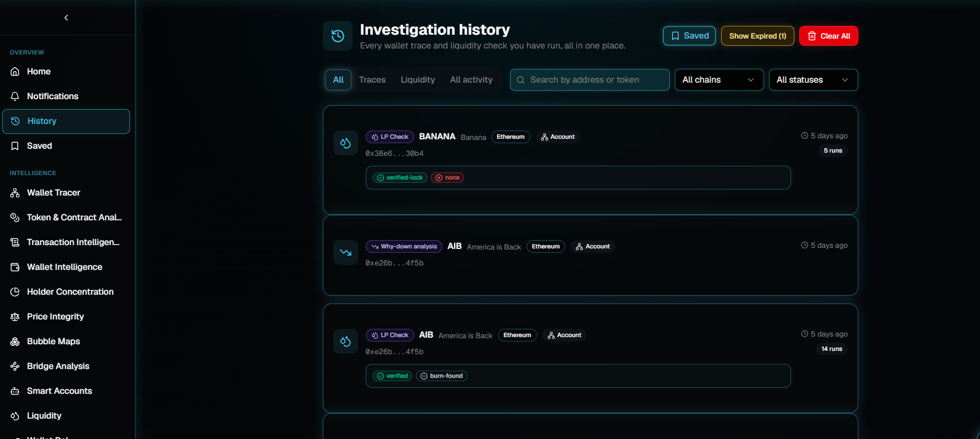Click the Liquidity droplet sidebar icon
Viewport: 980px width, 439px height.
15,416
